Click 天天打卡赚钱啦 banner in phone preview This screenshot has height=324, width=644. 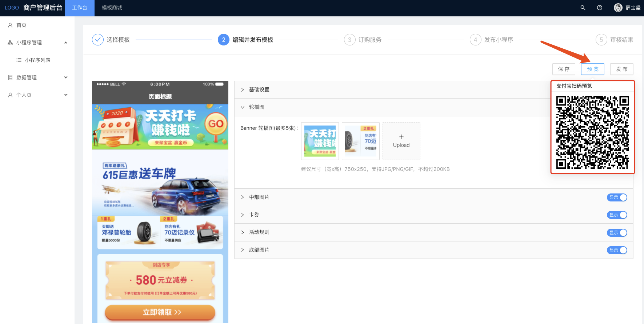(x=160, y=127)
